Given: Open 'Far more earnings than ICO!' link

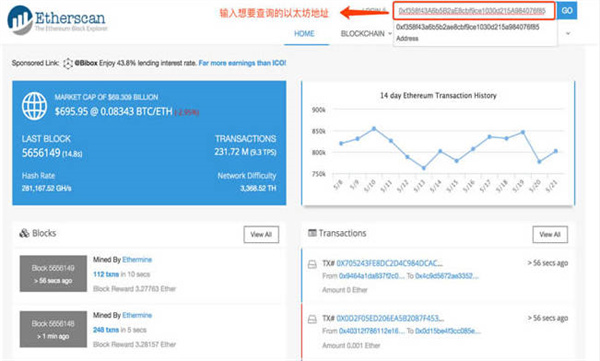Looking at the screenshot, I should point(242,63).
